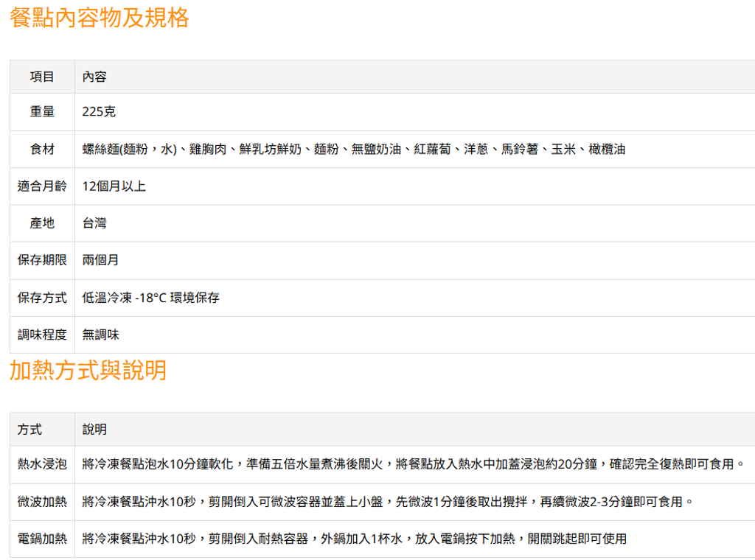
Task: Select the 項目 column header
Action: [x=42, y=76]
